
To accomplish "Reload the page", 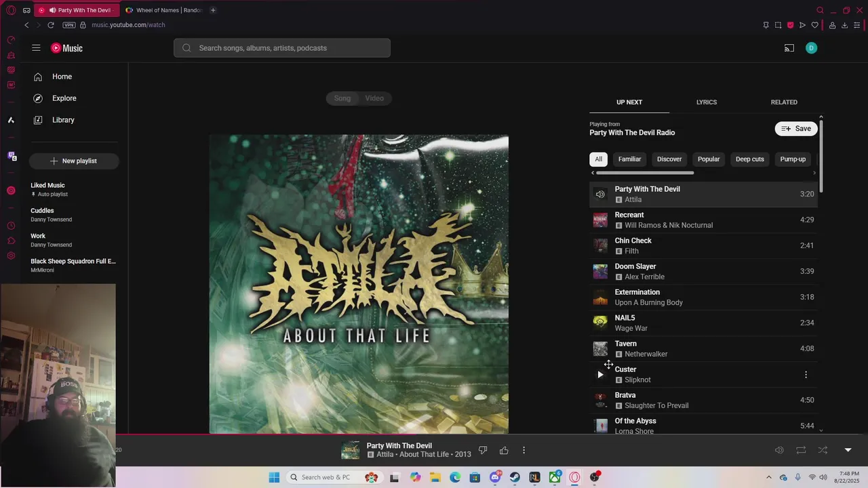I will pyautogui.click(x=50, y=25).
